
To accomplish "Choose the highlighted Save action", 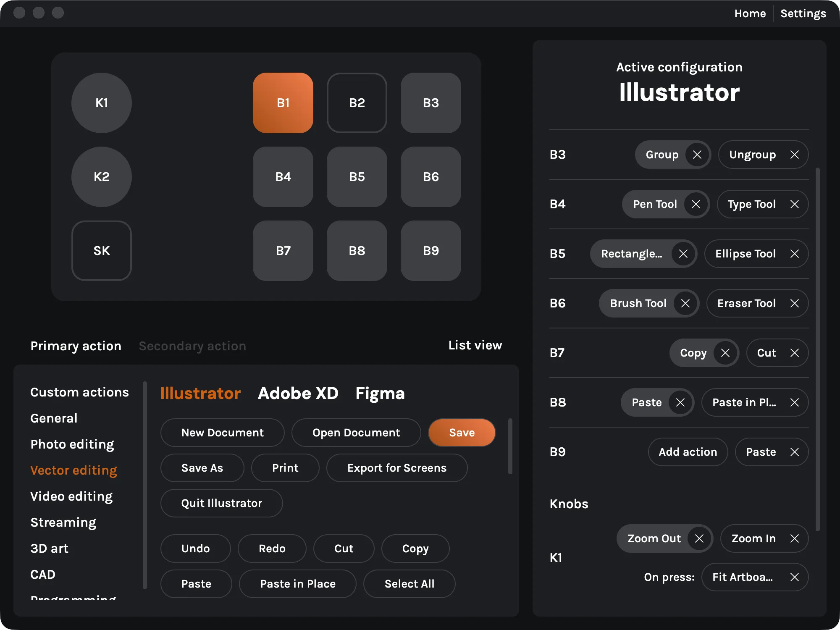I will 462,433.
